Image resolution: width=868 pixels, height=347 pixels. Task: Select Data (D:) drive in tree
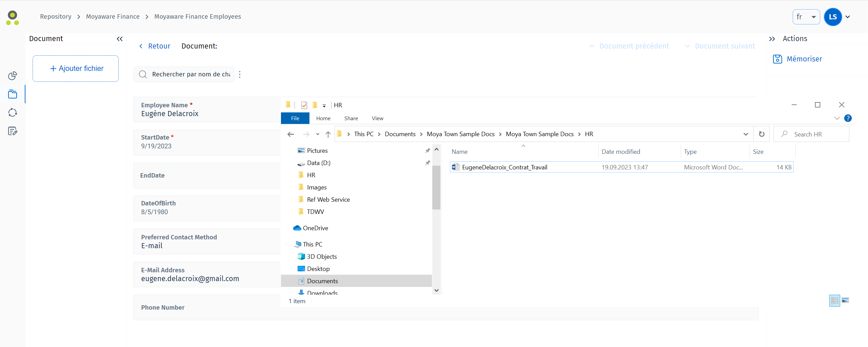tap(314, 163)
